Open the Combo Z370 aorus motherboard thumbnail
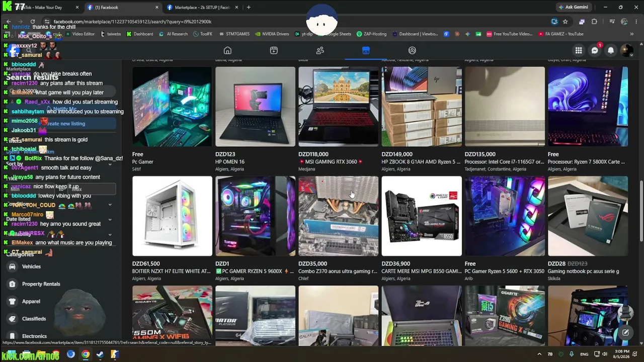 click(x=338, y=216)
